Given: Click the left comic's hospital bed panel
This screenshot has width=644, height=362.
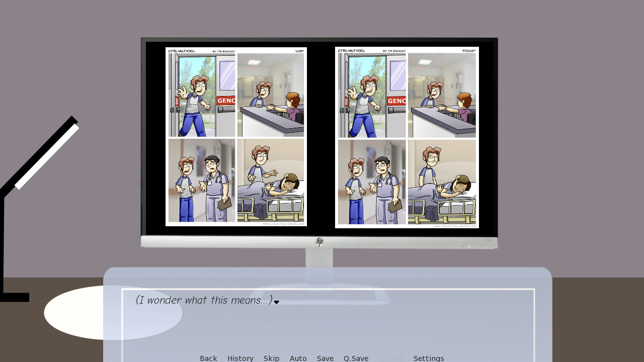Looking at the screenshot, I should 271,180.
